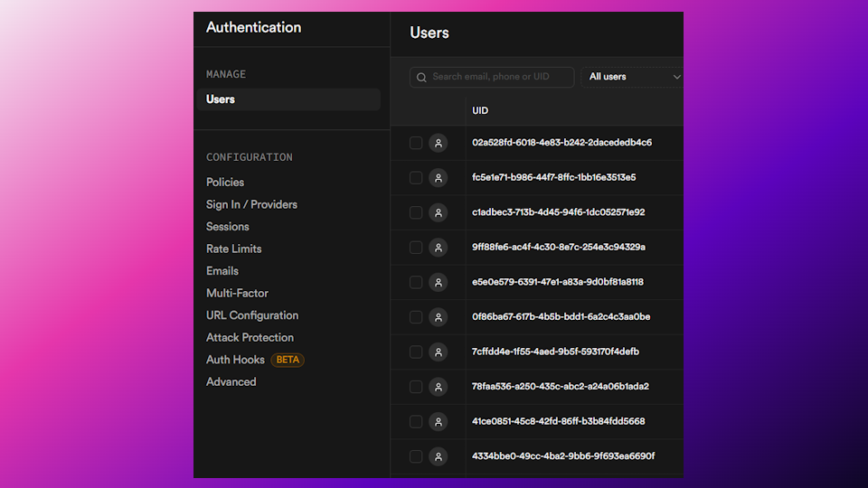Image resolution: width=868 pixels, height=488 pixels.
Task: Click UID 7cffdd4e-1f55-4aed-9b5f-593170f4defb
Action: [x=555, y=352]
